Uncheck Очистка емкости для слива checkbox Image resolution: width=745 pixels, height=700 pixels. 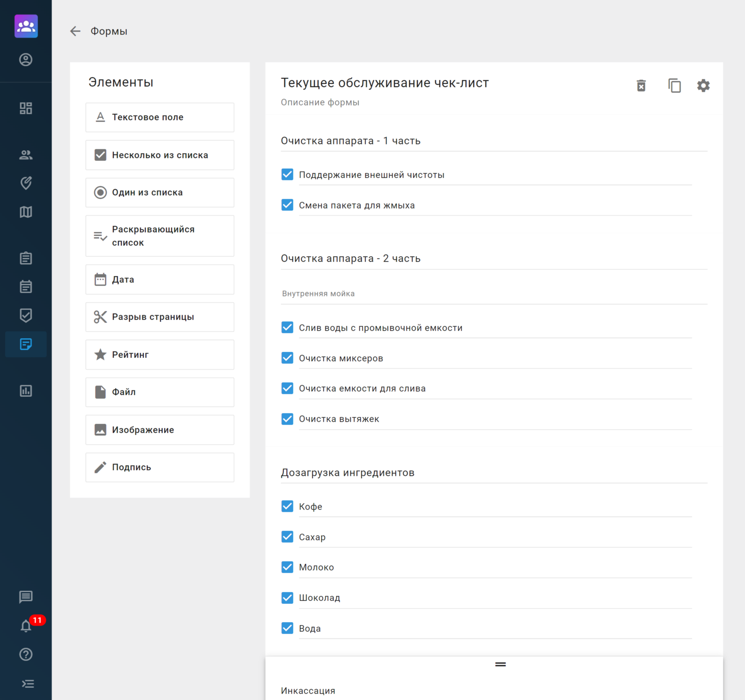(287, 388)
